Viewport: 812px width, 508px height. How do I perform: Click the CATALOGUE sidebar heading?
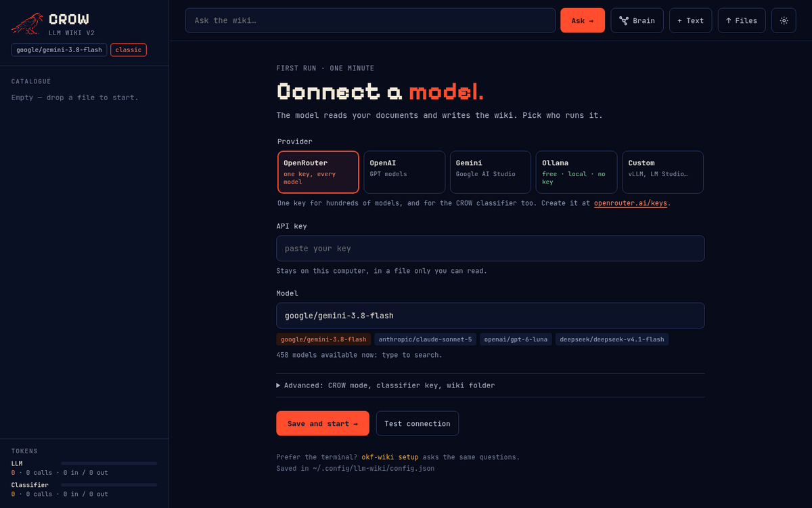tap(31, 81)
